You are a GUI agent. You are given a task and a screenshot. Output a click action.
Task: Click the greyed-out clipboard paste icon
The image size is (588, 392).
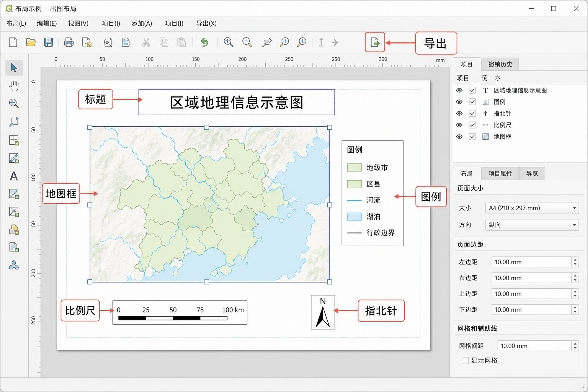click(181, 42)
